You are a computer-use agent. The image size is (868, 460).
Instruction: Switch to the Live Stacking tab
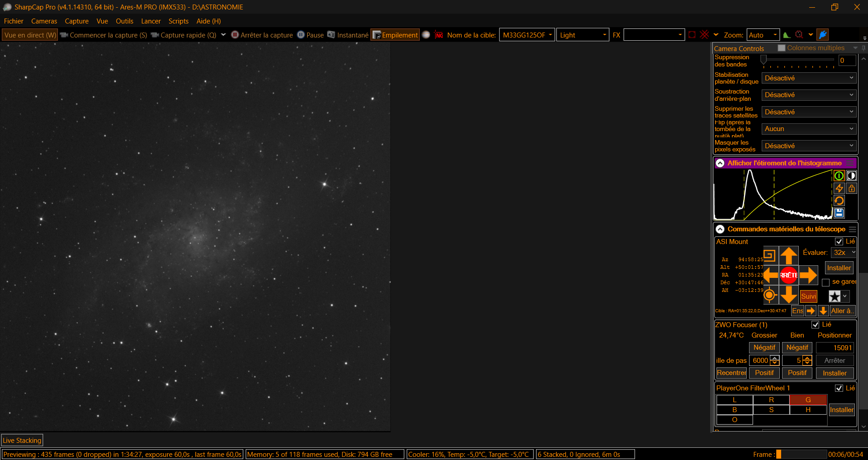(x=22, y=440)
